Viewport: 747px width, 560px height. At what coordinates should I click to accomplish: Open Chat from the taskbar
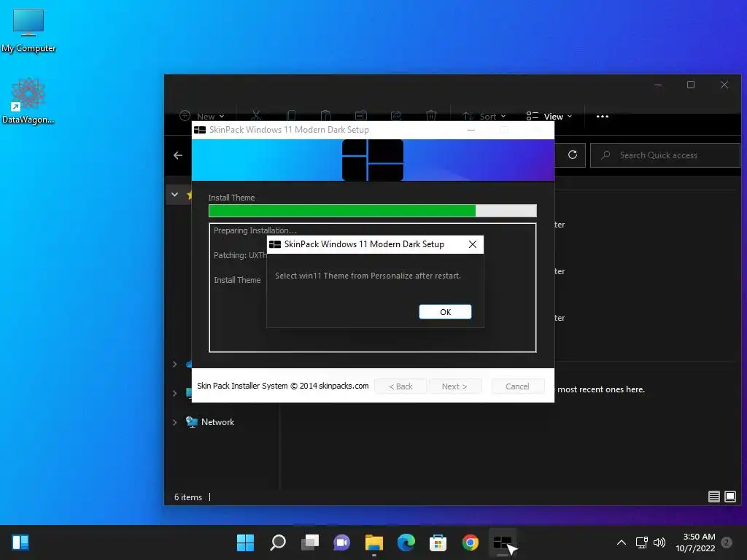click(342, 542)
